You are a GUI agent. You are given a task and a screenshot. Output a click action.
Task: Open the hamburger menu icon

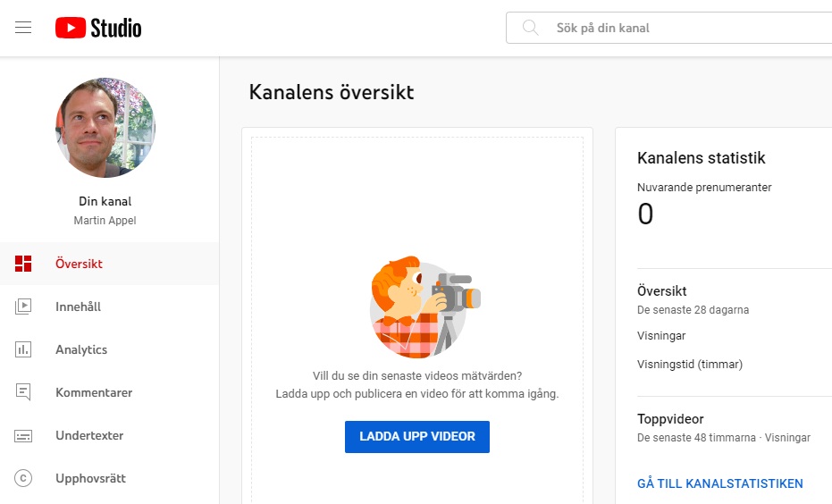[x=23, y=28]
